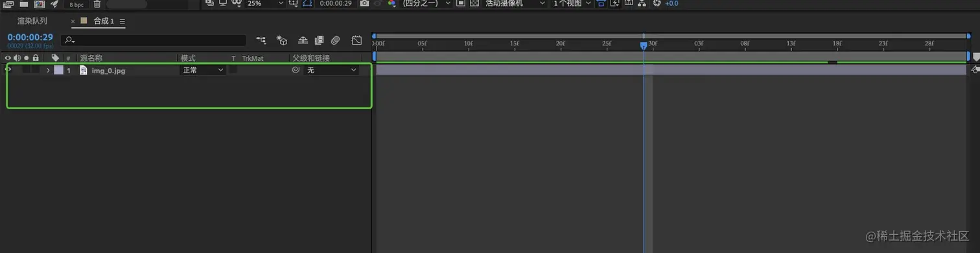Click the blue playhead current time indicator

tap(644, 45)
